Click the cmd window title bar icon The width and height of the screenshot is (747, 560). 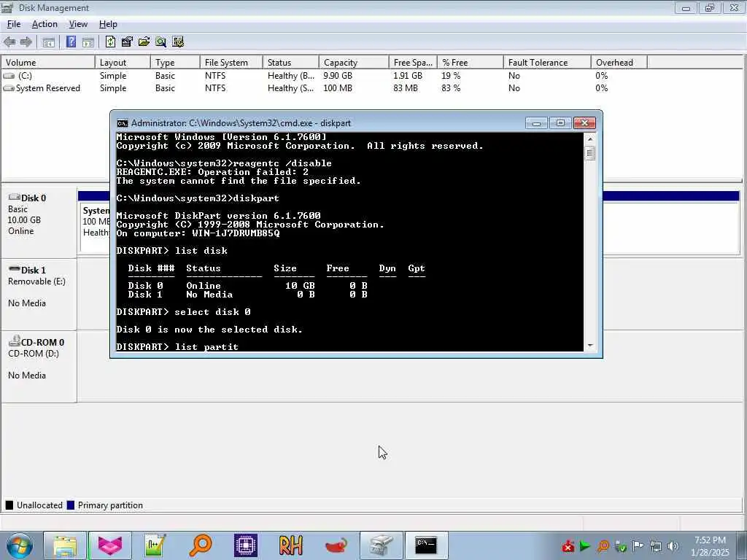(x=123, y=123)
